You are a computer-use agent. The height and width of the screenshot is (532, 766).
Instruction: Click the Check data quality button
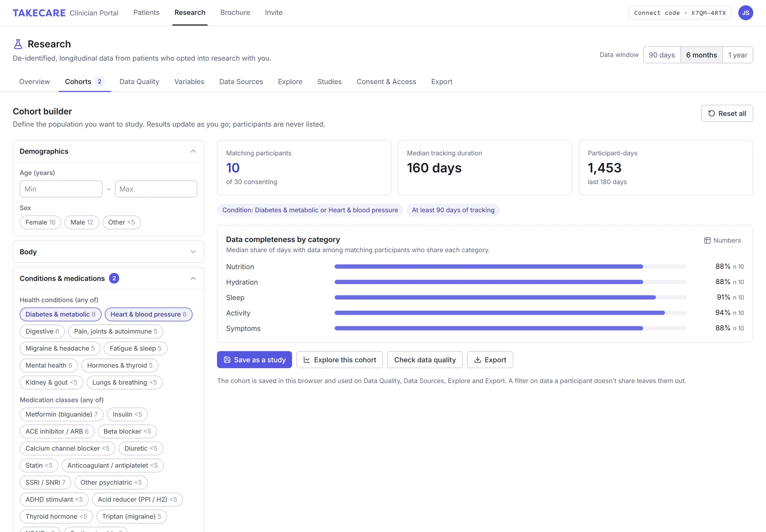pos(425,360)
